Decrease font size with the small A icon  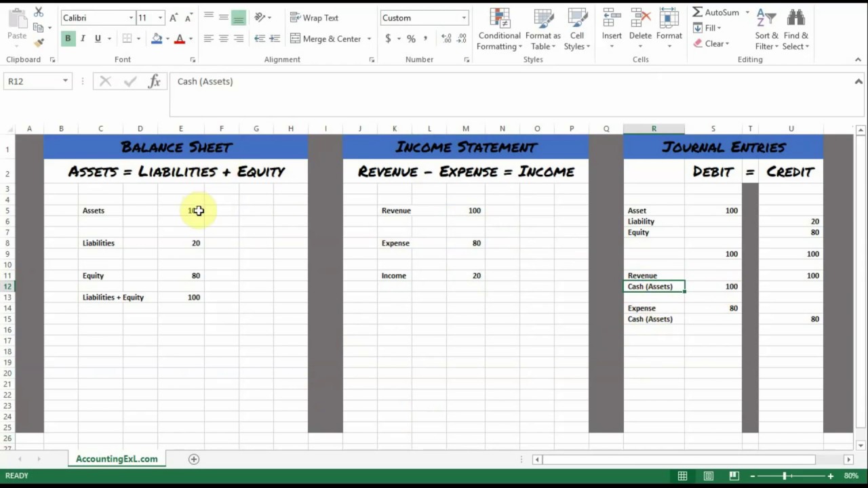(x=188, y=18)
